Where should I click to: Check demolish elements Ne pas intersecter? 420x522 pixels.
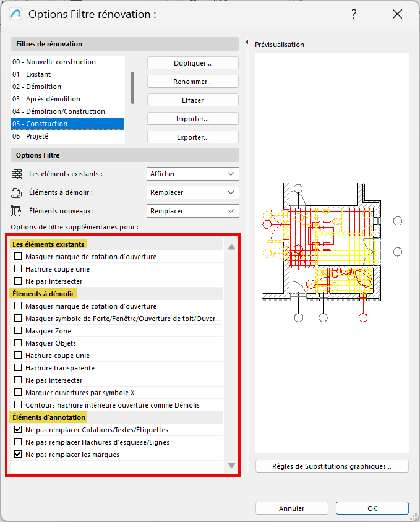click(x=18, y=380)
